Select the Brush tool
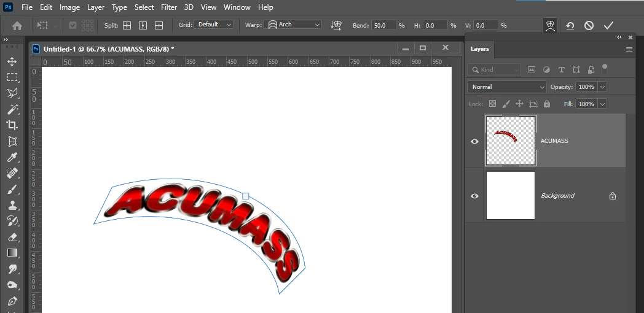 [12, 190]
